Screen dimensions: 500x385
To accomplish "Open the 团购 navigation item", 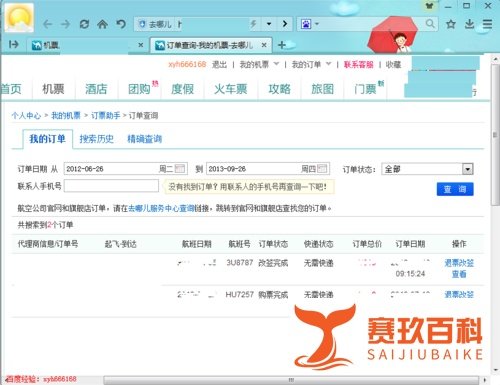I will 139,89.
